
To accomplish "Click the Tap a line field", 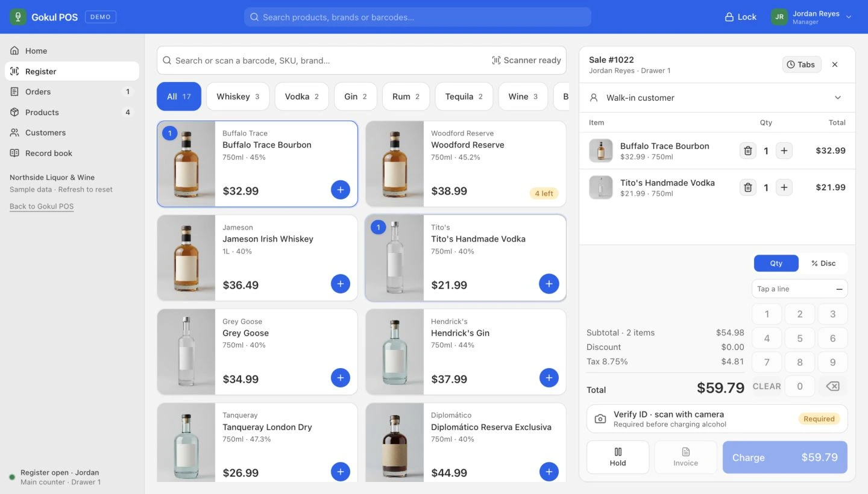I will pos(800,289).
